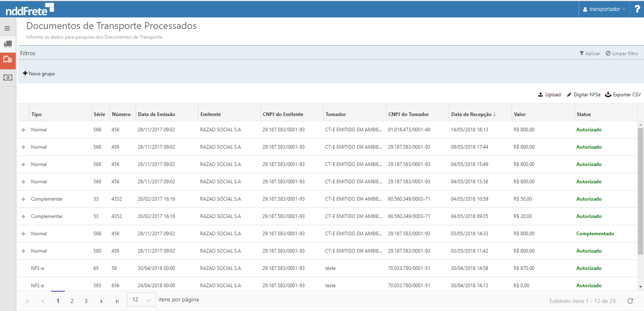Expand the first Normal row
This screenshot has width=644, height=311.
(23, 130)
